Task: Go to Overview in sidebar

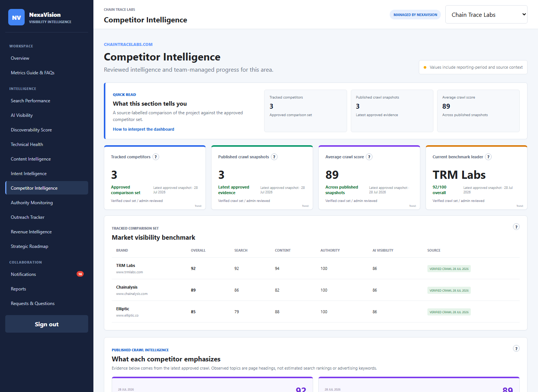Action: 47,58
